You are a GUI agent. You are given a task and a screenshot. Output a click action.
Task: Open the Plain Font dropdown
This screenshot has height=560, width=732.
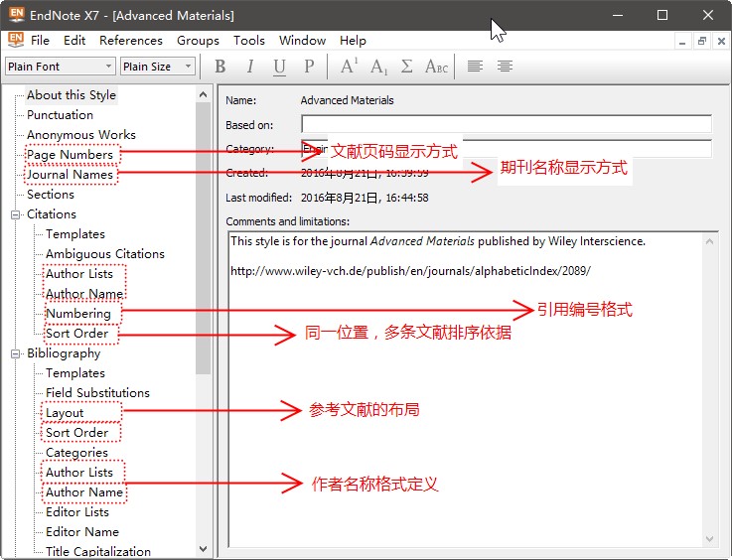[x=61, y=67]
